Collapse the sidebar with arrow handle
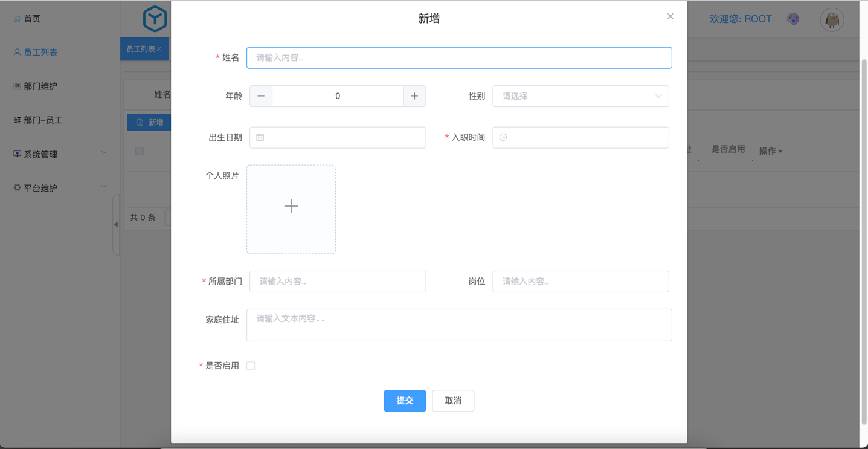The height and width of the screenshot is (449, 868). pyautogui.click(x=116, y=225)
